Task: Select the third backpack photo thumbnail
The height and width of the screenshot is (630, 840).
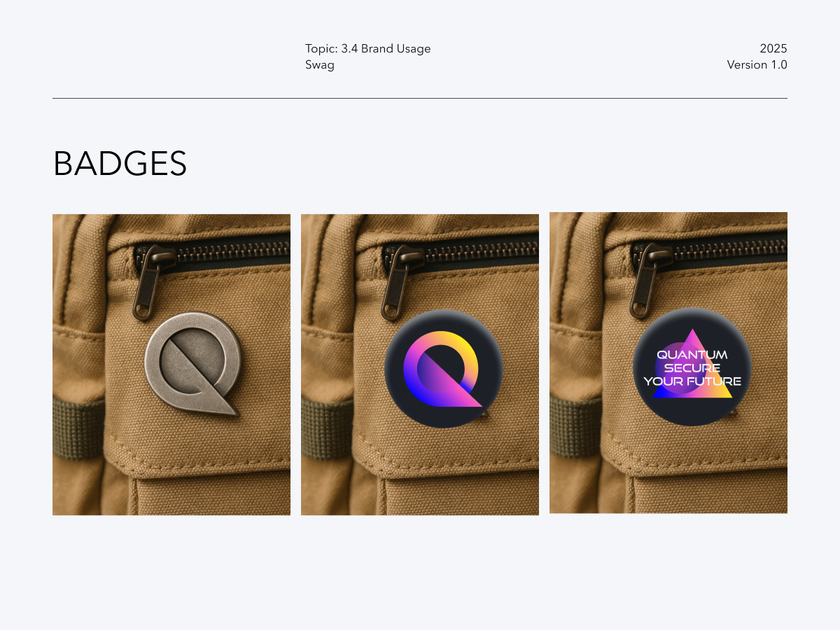Action: [668, 363]
